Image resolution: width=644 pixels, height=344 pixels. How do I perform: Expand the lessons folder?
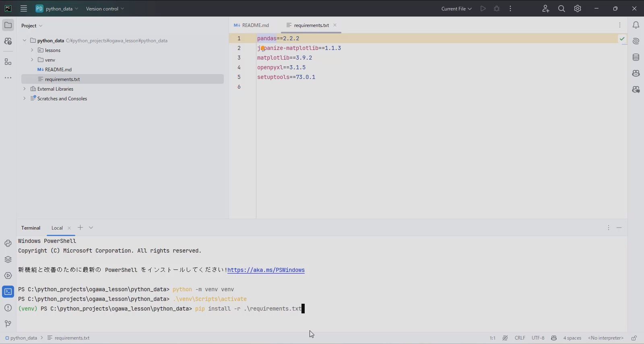pyautogui.click(x=32, y=50)
